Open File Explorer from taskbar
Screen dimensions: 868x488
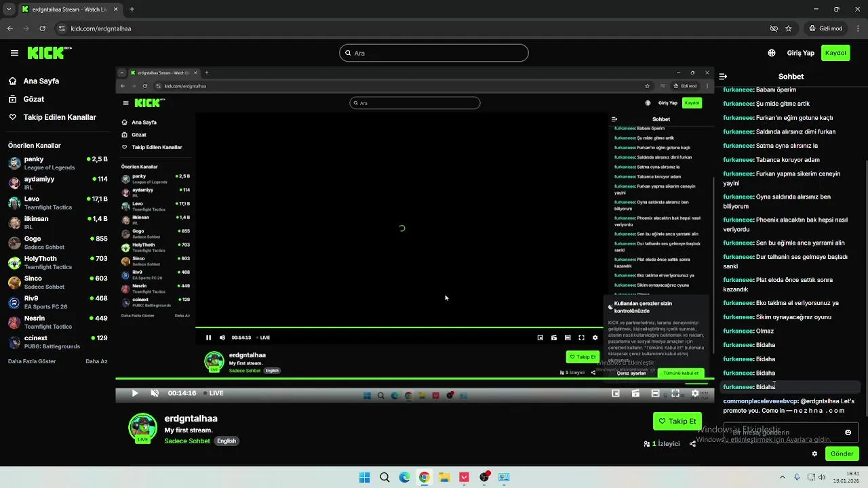click(444, 477)
